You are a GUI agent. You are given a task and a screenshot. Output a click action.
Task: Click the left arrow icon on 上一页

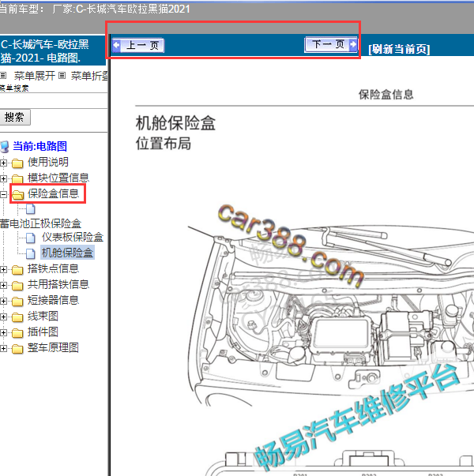click(116, 46)
